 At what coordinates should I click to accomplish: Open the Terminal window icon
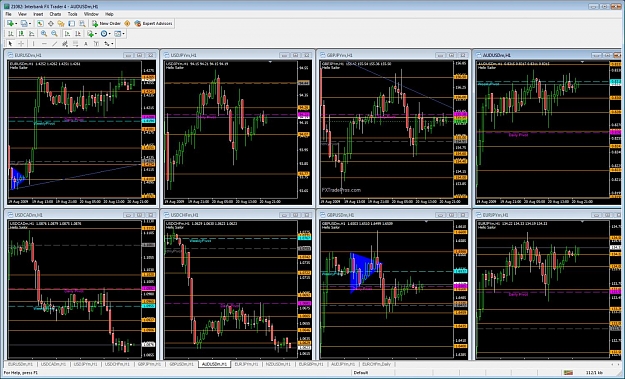[x=72, y=24]
